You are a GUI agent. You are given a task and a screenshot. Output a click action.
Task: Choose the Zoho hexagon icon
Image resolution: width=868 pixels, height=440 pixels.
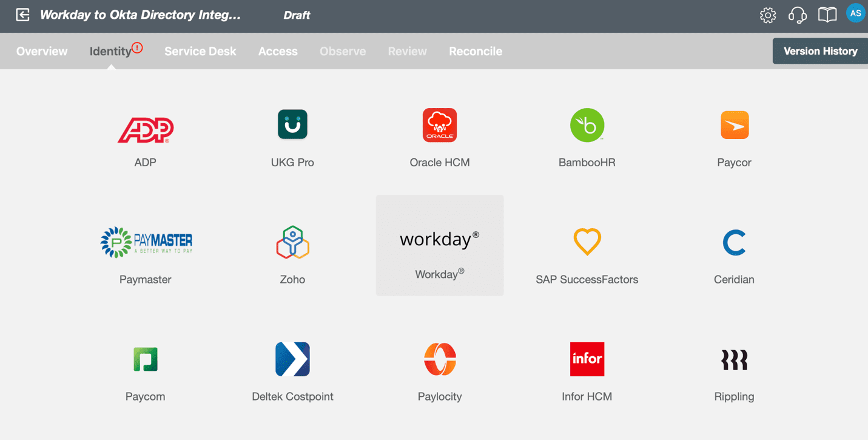click(292, 242)
